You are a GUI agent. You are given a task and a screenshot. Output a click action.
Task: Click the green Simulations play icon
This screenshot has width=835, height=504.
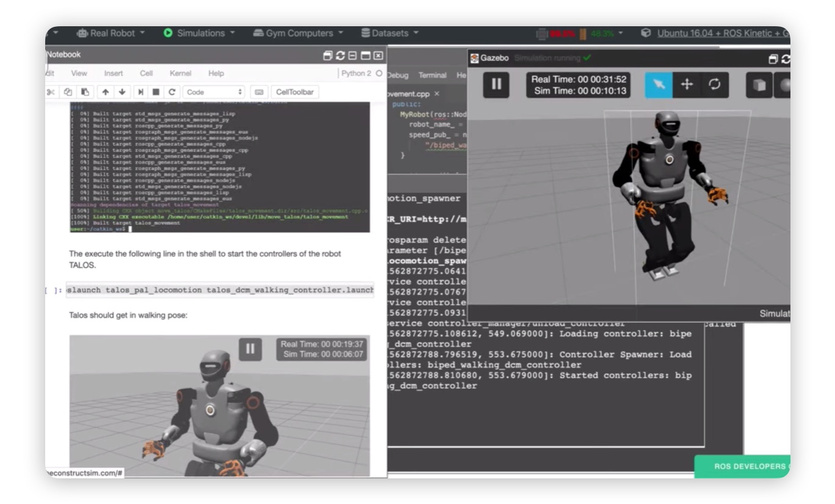pos(168,33)
